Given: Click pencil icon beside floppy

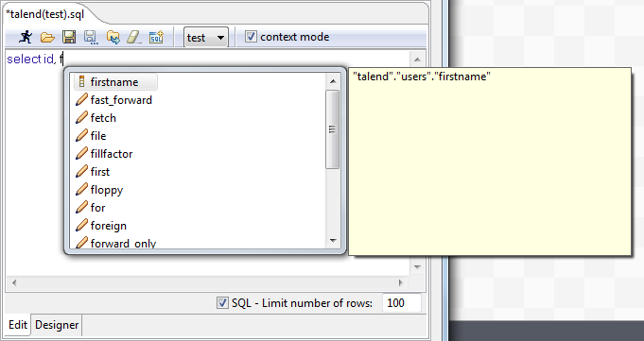Looking at the screenshot, I should [81, 190].
